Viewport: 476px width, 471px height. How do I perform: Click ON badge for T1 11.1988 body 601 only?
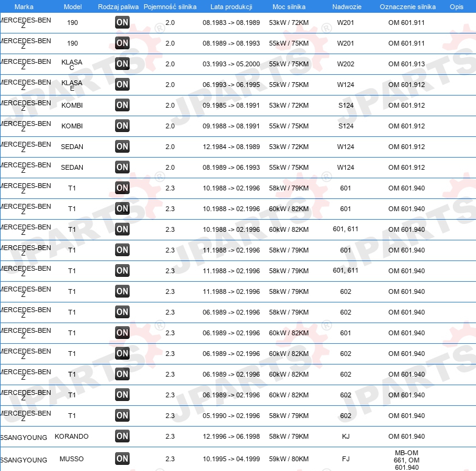tap(122, 250)
